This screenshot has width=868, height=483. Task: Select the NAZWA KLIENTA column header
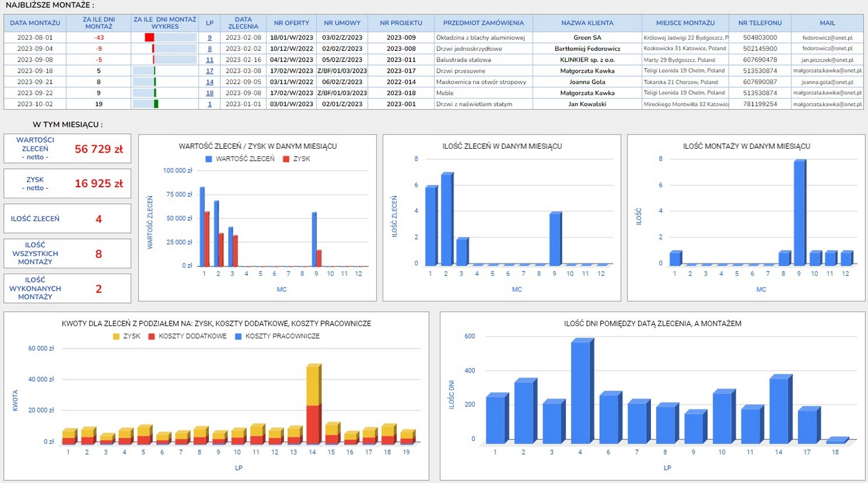[x=587, y=23]
